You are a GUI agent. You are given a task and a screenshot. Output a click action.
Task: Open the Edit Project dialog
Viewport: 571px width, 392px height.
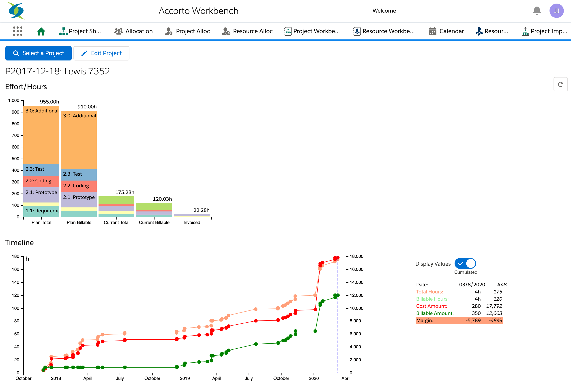[x=101, y=53]
